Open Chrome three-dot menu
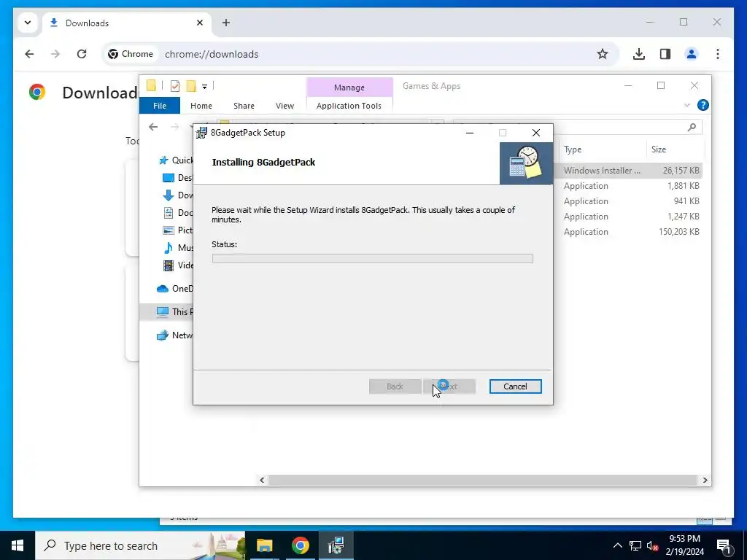 pos(718,54)
